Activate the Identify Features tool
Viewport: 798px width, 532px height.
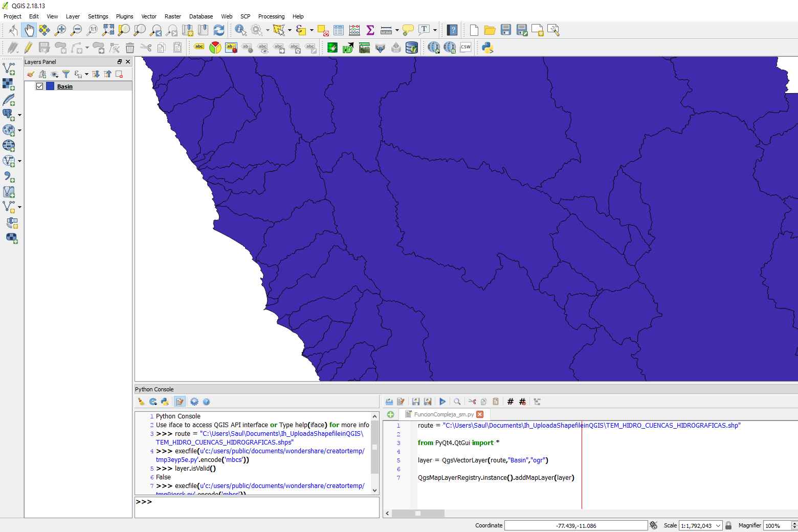point(240,30)
